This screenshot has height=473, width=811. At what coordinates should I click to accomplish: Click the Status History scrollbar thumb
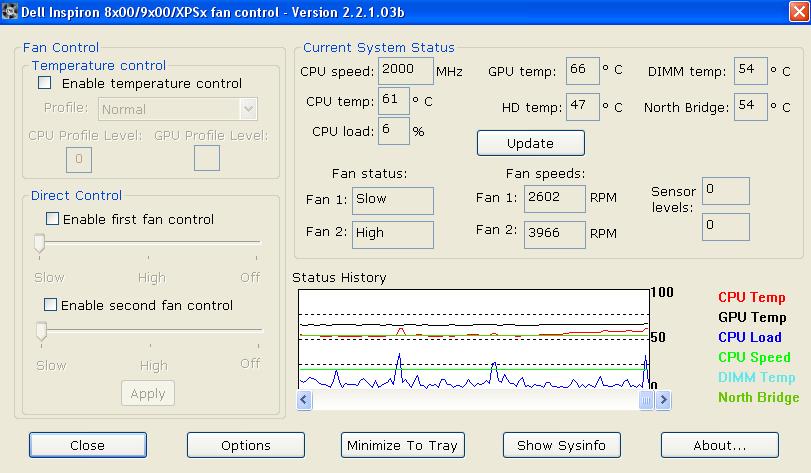tap(647, 400)
